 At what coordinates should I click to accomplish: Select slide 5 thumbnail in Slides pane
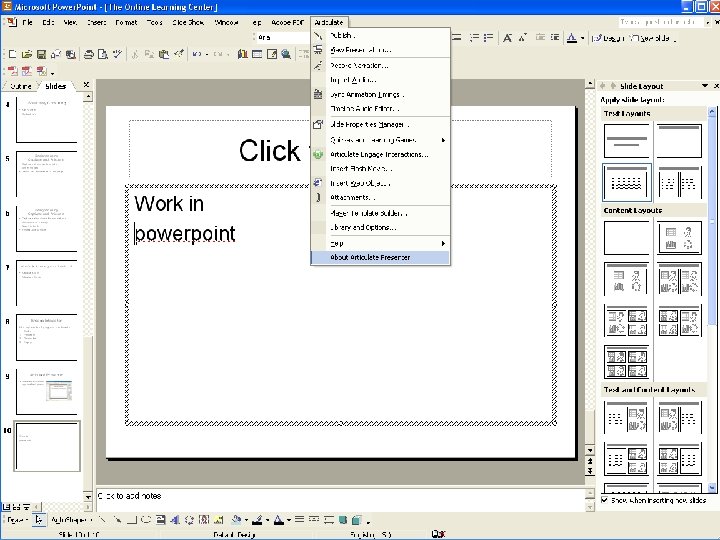[x=46, y=174]
